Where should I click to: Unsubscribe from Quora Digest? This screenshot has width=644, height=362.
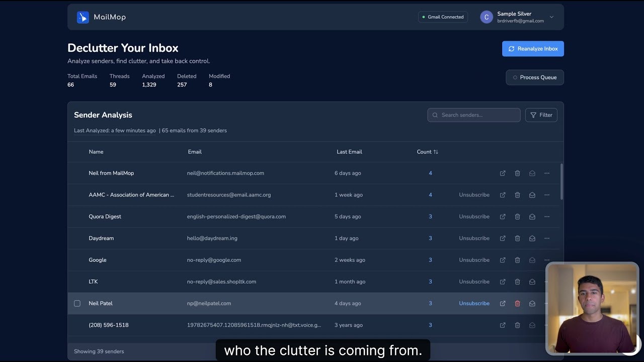click(x=474, y=217)
